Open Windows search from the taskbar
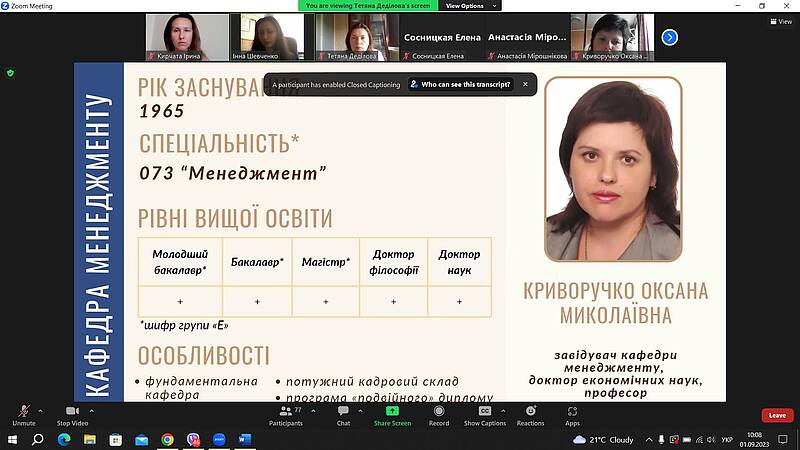 pos(37,439)
